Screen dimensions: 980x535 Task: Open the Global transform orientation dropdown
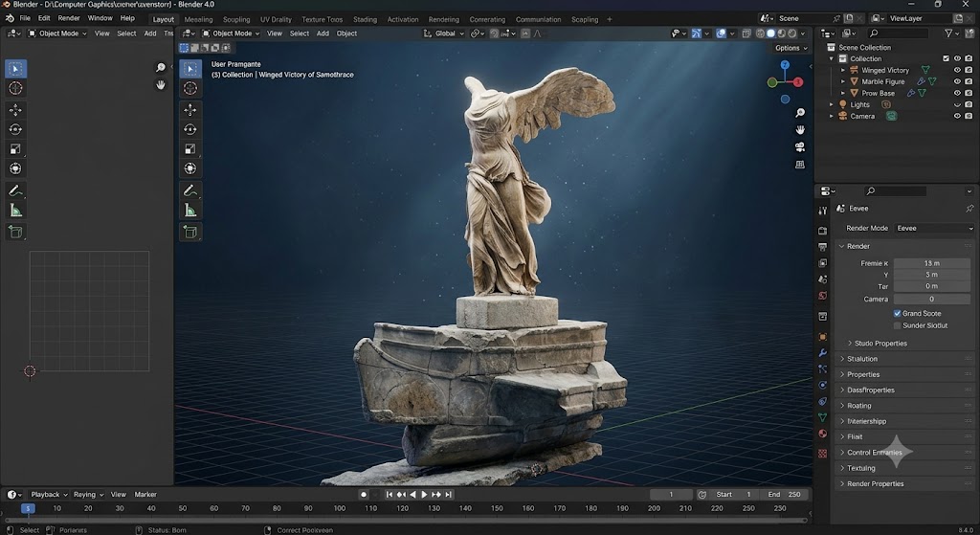pos(444,33)
